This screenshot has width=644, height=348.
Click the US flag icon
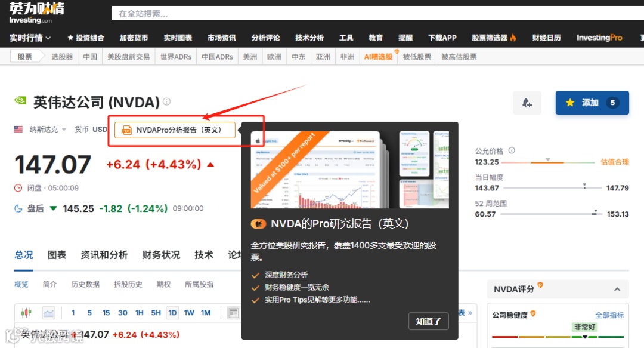click(18, 129)
